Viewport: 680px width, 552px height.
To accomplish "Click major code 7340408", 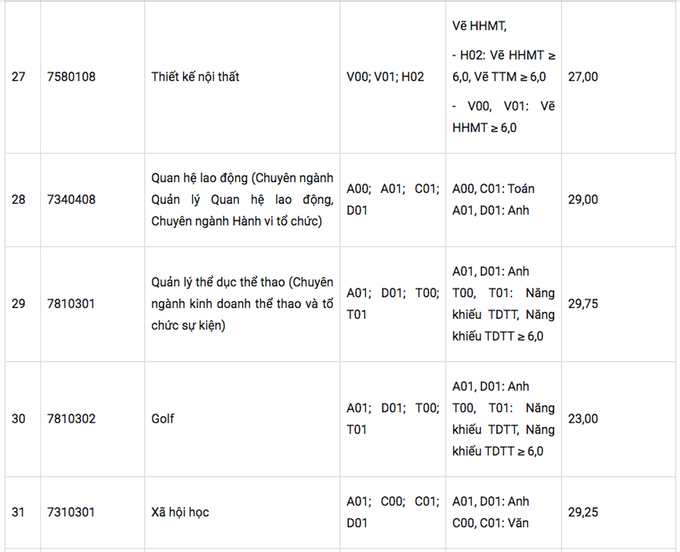I will pyautogui.click(x=71, y=199).
